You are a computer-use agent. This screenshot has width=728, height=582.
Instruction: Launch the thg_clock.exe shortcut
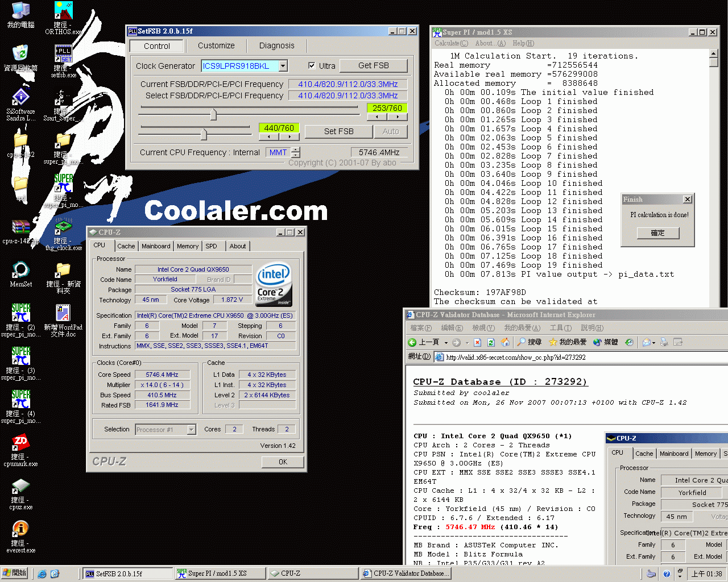tap(63, 234)
